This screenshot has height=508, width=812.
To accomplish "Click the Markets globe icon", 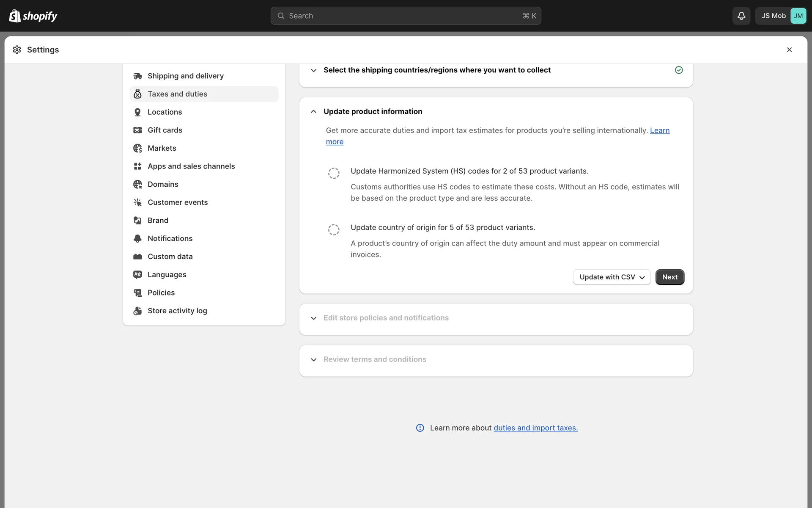I will (137, 148).
